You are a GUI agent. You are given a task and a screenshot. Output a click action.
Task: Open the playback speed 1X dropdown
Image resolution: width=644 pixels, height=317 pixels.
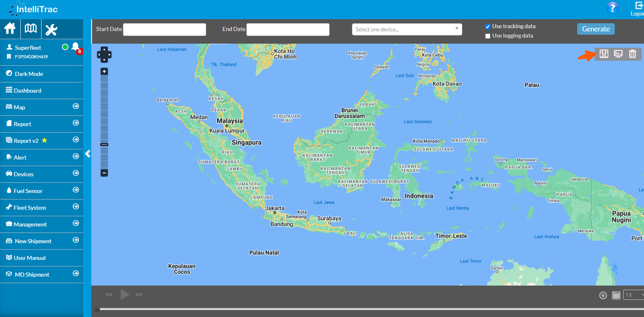tap(633, 295)
